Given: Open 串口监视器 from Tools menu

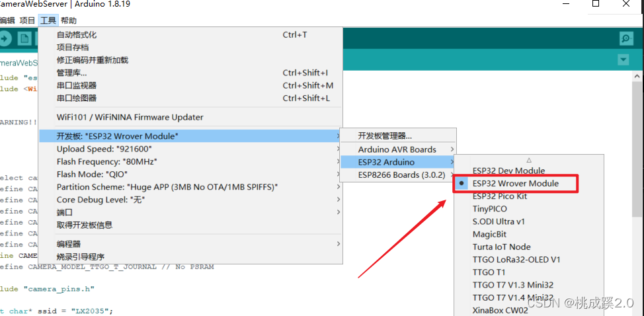Looking at the screenshot, I should tap(190, 86).
